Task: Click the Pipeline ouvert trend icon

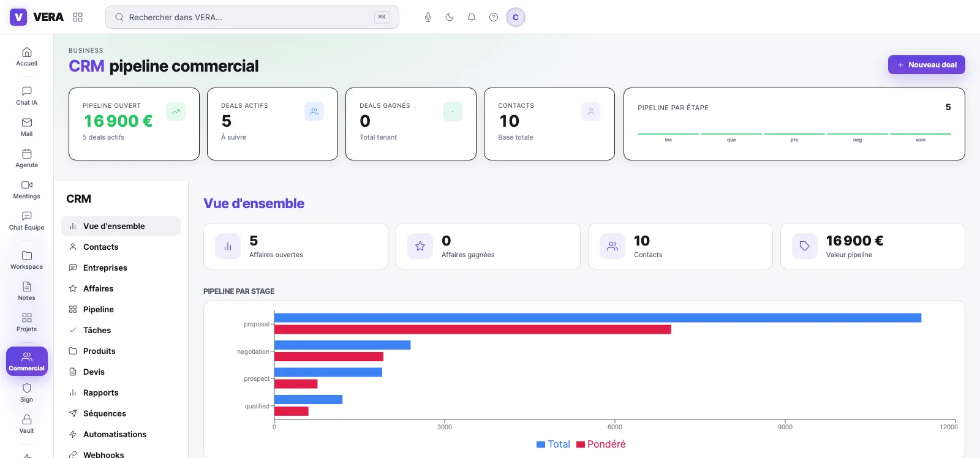Action: [176, 111]
